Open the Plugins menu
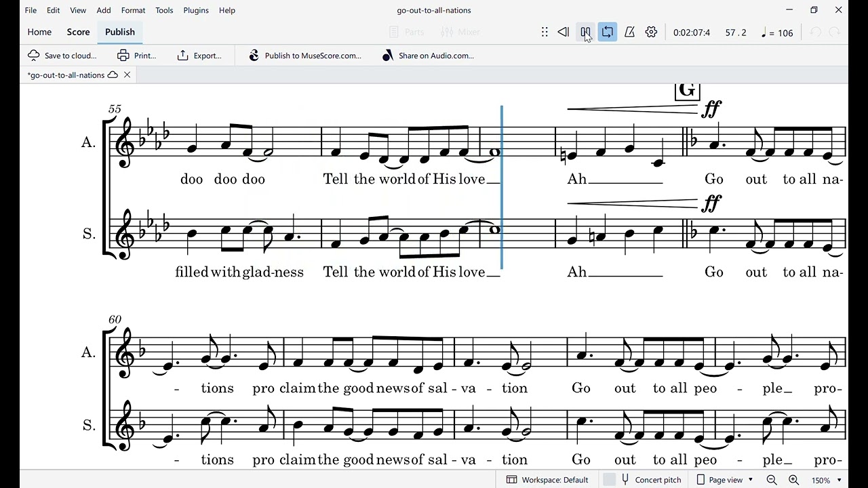Viewport: 868px width, 488px height. coord(196,10)
